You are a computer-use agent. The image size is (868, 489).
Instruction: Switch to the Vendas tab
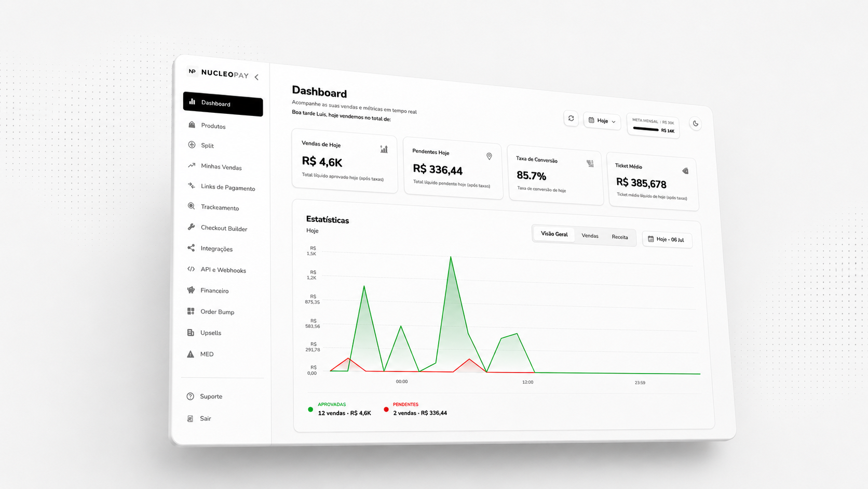[590, 236]
